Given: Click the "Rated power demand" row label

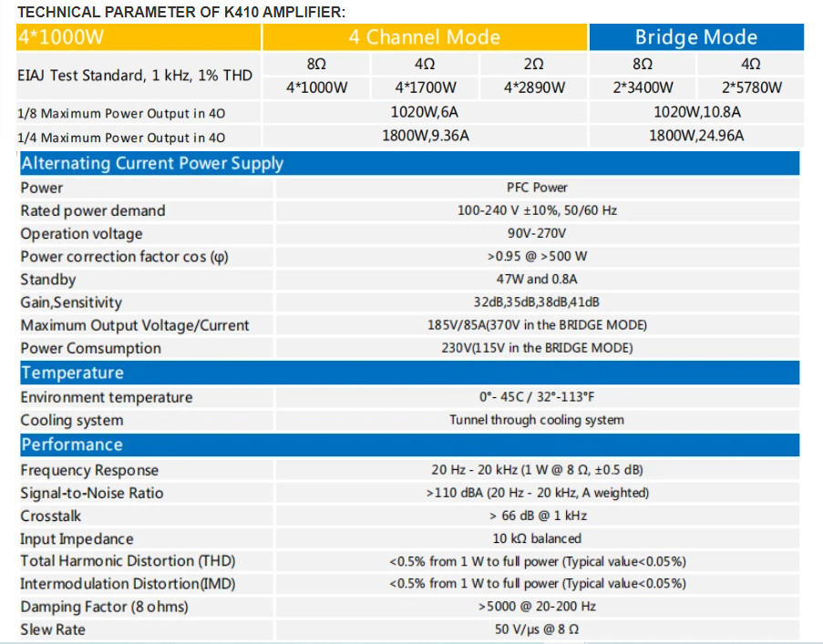Looking at the screenshot, I should (x=93, y=210).
